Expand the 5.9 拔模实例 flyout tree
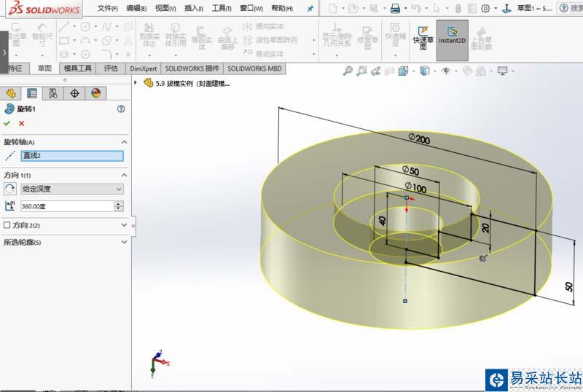583x392 pixels. point(136,83)
